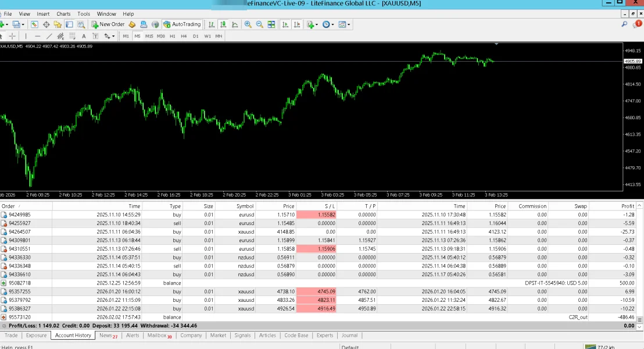Open chat notifications with red badge
Viewport: 644px width, 349px height.
(x=636, y=24)
